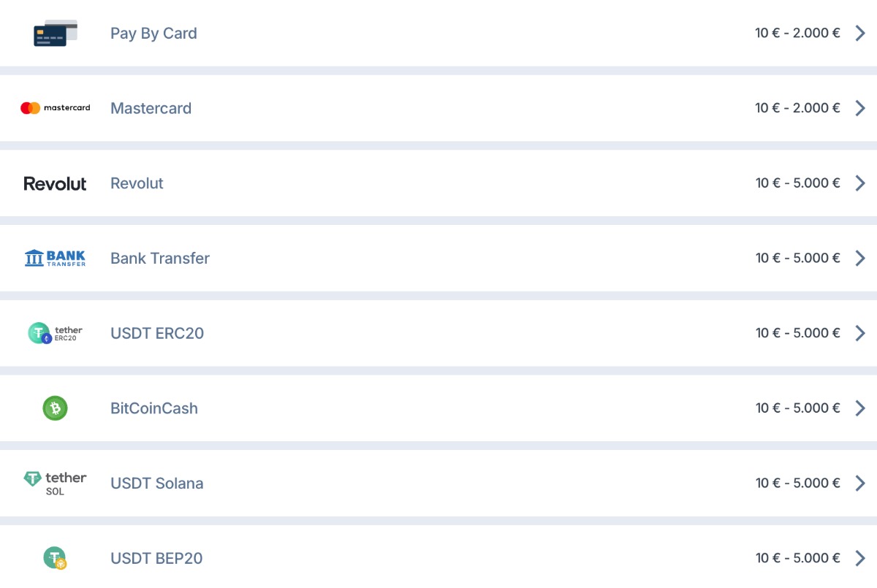Expand the USDT ERC20 row arrow
Image resolution: width=877 pixels, height=588 pixels.
point(860,333)
